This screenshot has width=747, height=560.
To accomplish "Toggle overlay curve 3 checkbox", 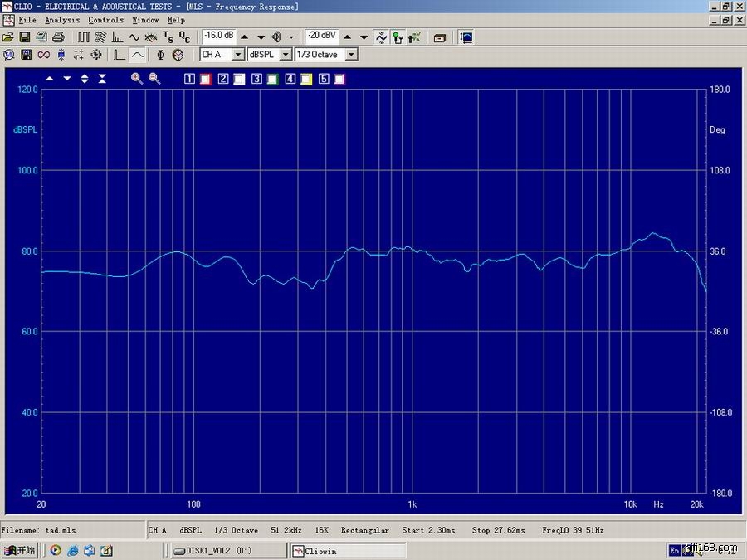I will [257, 80].
